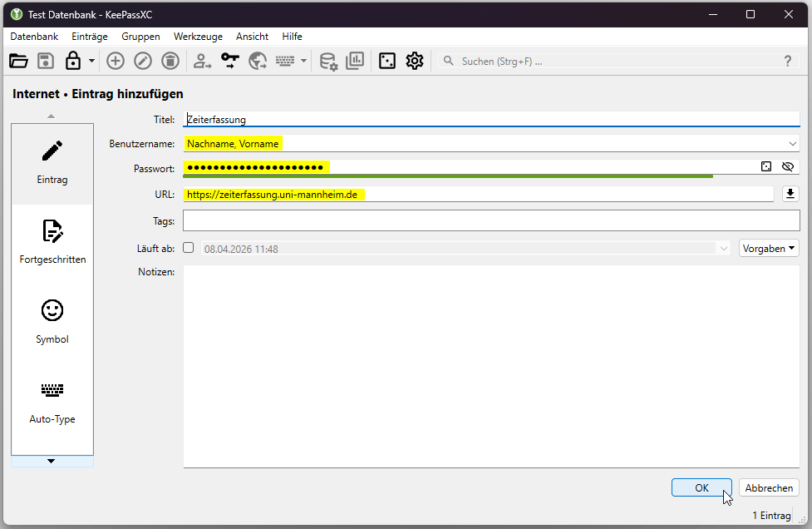Viewport: 812px width, 529px height.
Task: Open the database reports icon
Action: 355,62
